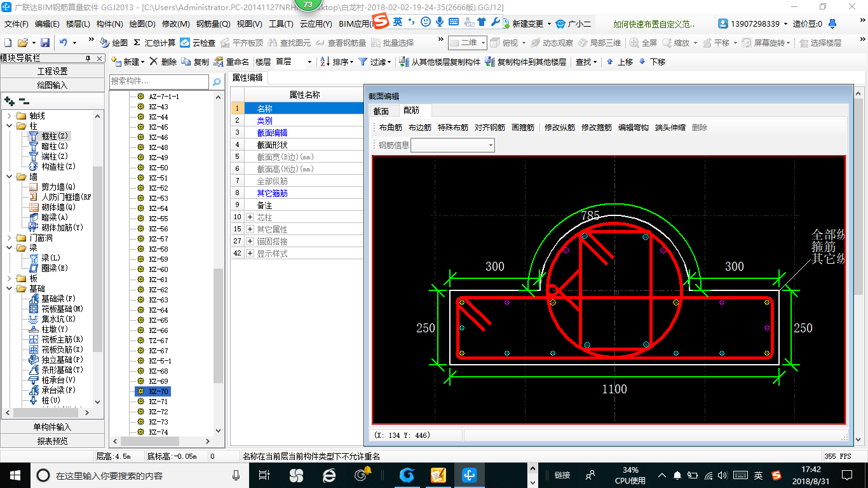This screenshot has height=488, width=868.
Task: Open the 文件(F) menu
Action: [17, 24]
